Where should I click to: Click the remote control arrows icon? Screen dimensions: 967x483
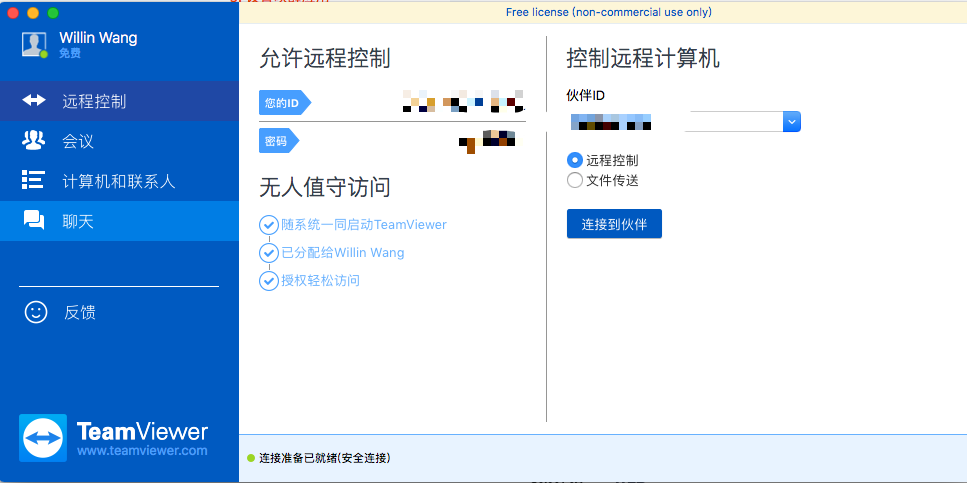[x=34, y=101]
